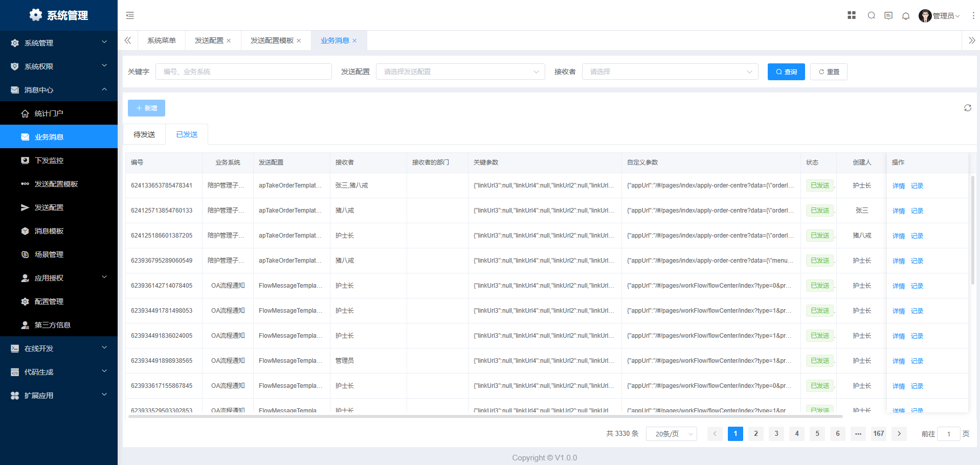Focus the 关键字 keyword input field

pos(243,72)
